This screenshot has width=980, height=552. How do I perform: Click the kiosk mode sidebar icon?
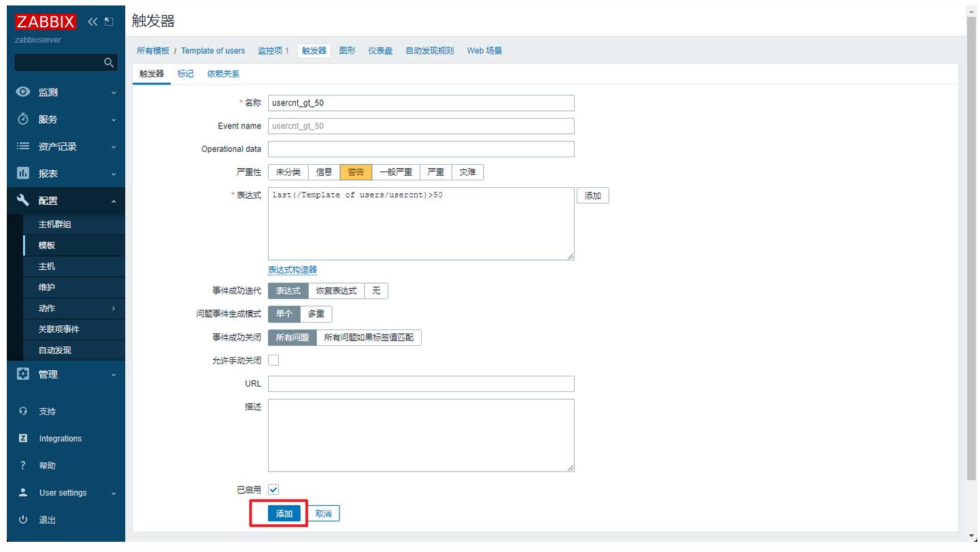click(109, 21)
